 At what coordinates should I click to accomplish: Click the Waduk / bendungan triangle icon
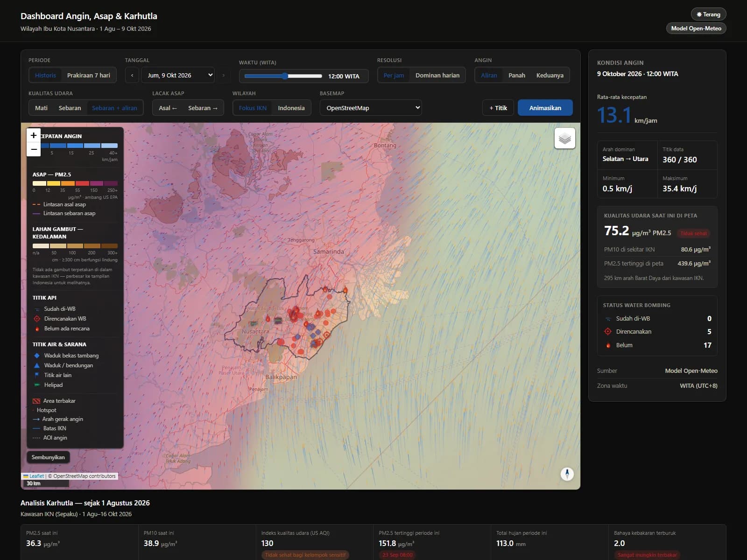coord(37,365)
